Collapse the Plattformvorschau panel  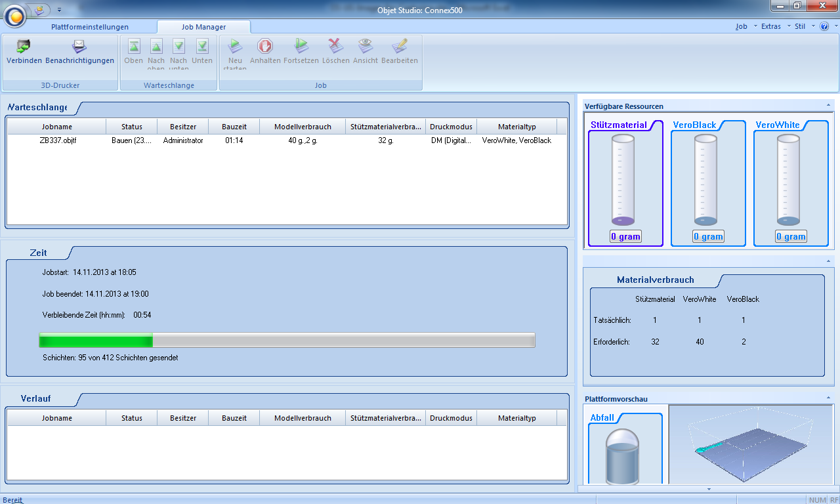pyautogui.click(x=828, y=398)
